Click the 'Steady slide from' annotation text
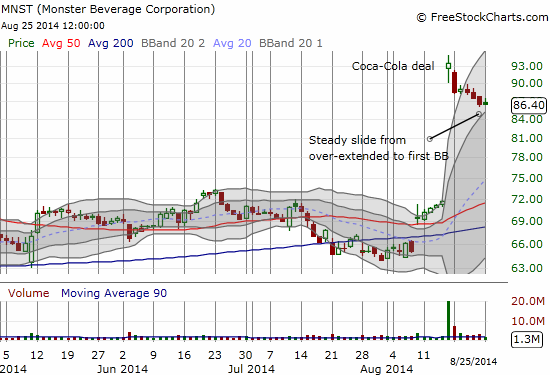The width and height of the screenshot is (550, 375). (357, 140)
